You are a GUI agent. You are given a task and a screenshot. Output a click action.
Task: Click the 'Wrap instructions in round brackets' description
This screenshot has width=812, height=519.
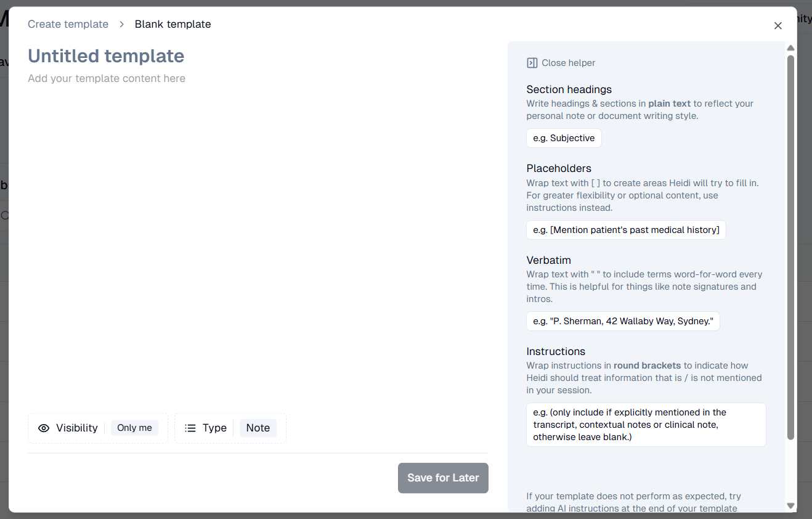point(644,378)
